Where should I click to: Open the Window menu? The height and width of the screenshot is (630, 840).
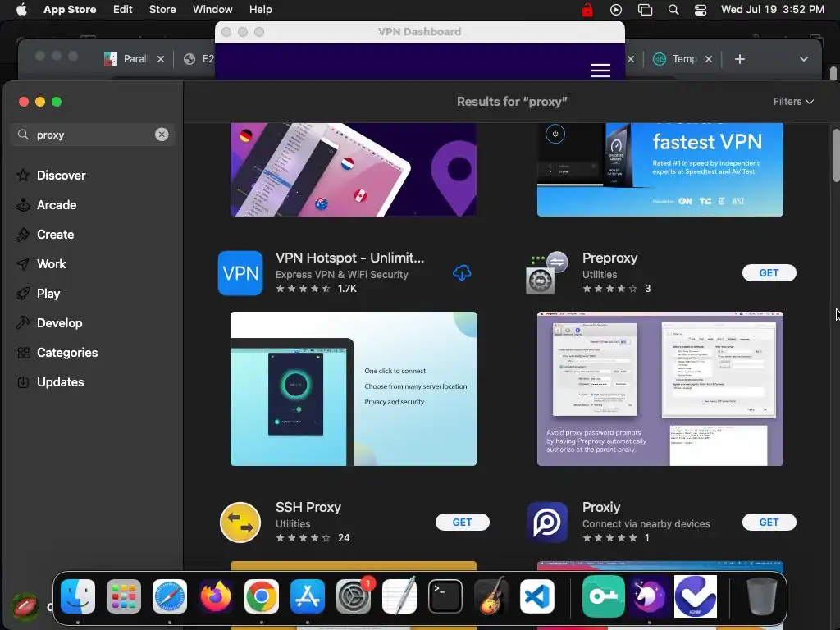212,9
